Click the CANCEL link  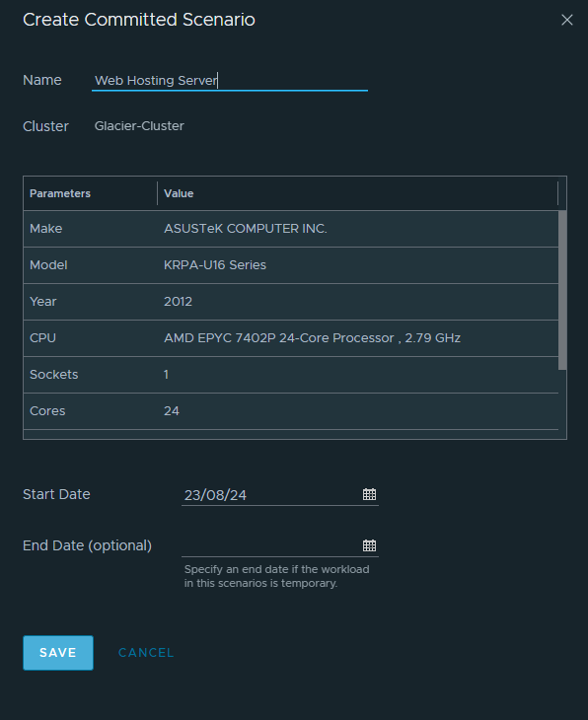click(x=146, y=653)
